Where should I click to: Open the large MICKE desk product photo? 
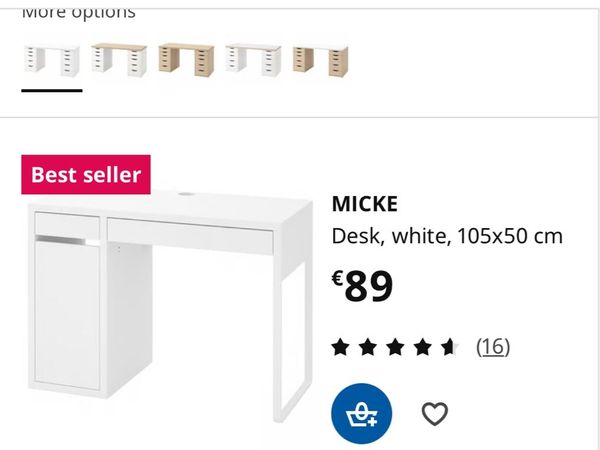click(x=170, y=300)
